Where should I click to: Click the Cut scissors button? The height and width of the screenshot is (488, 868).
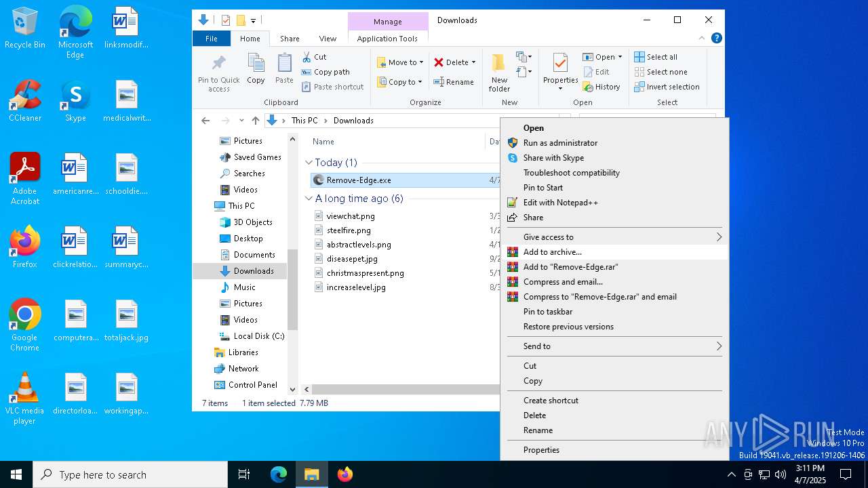click(x=314, y=57)
